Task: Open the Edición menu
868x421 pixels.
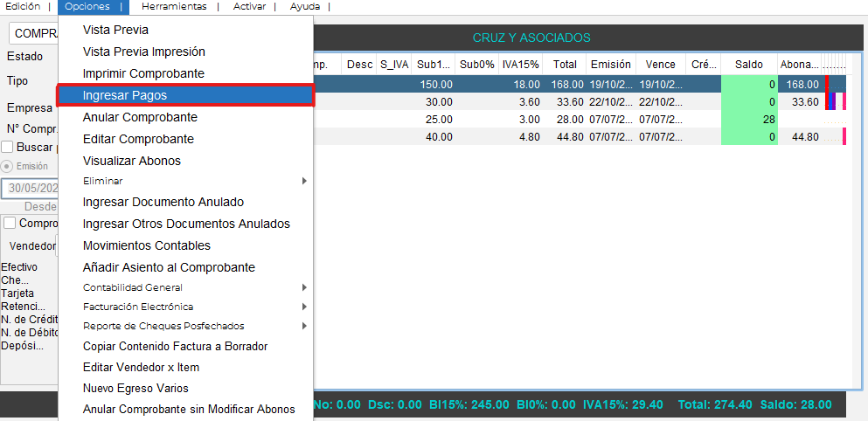Action: click(23, 6)
